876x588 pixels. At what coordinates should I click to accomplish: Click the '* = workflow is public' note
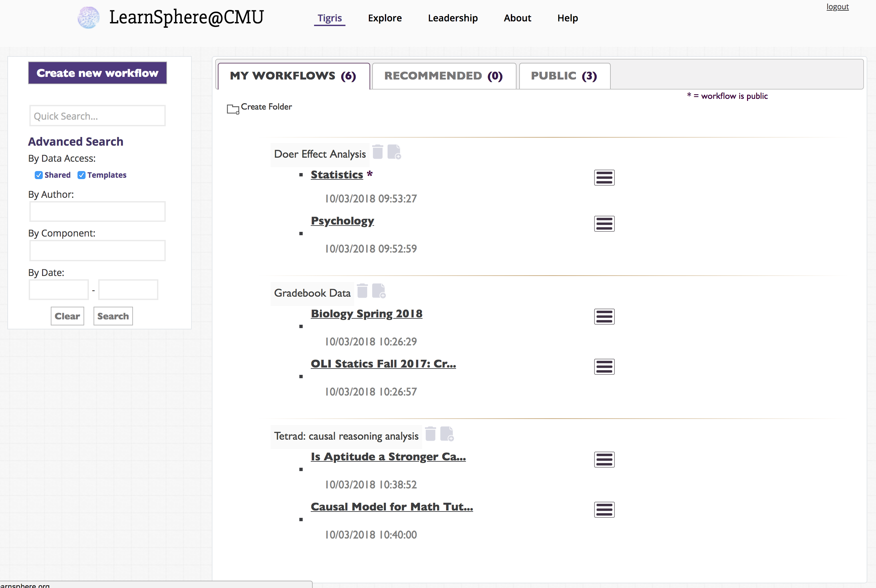coord(727,96)
